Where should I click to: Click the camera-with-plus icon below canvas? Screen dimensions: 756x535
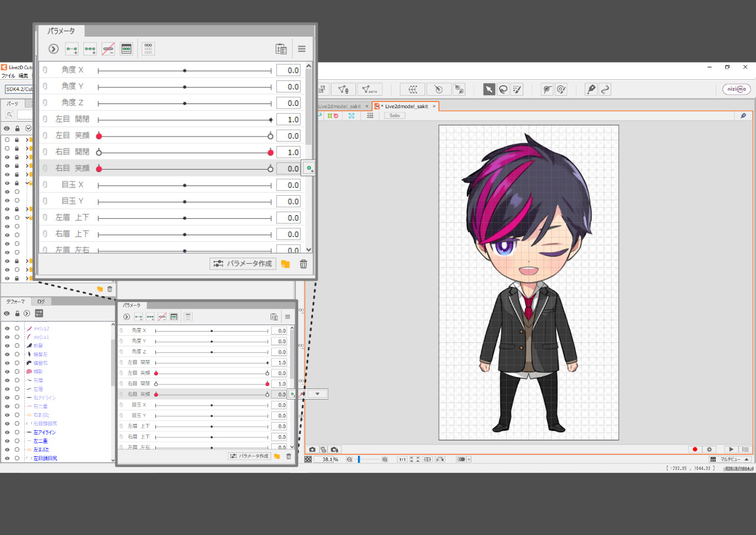[334, 449]
